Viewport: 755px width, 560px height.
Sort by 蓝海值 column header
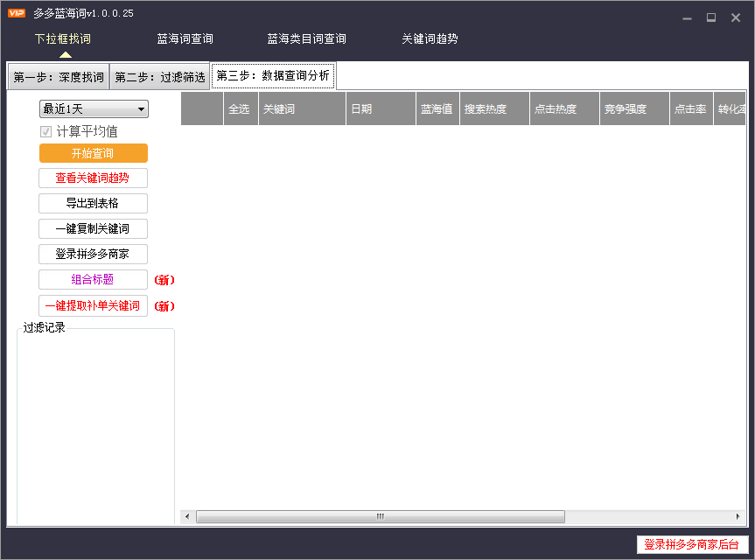(437, 108)
